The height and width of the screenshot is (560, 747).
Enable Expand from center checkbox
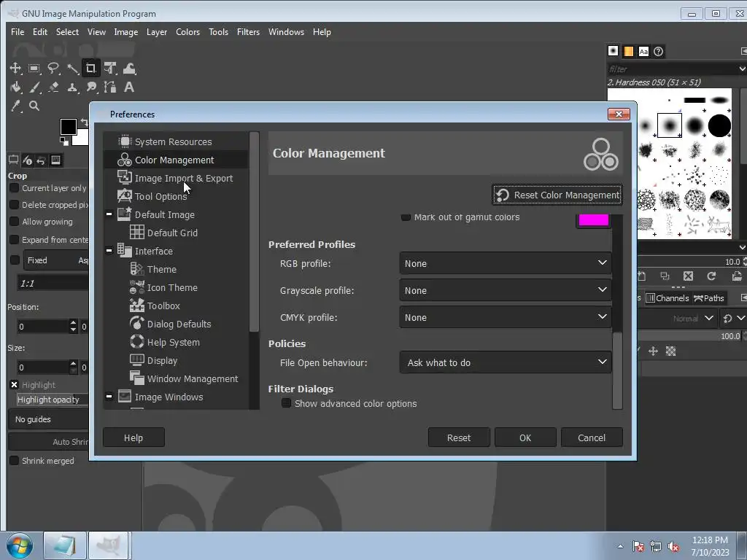(x=15, y=239)
